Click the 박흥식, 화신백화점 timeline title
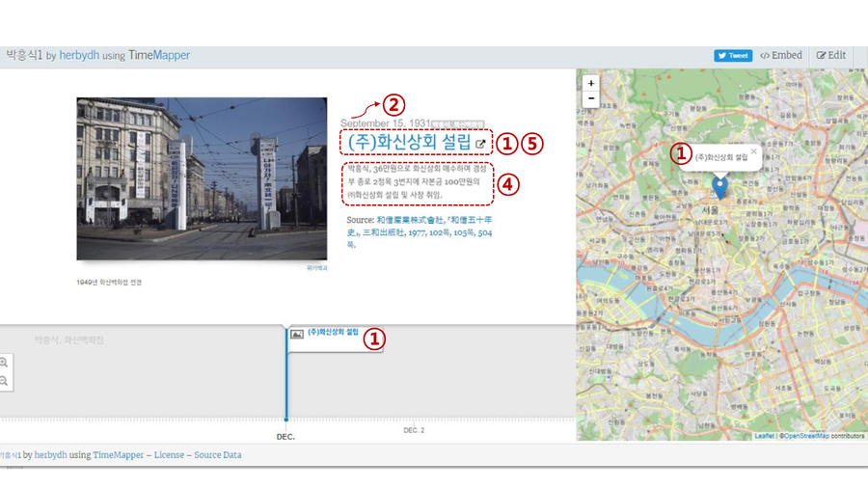The image size is (868, 488). (x=68, y=339)
